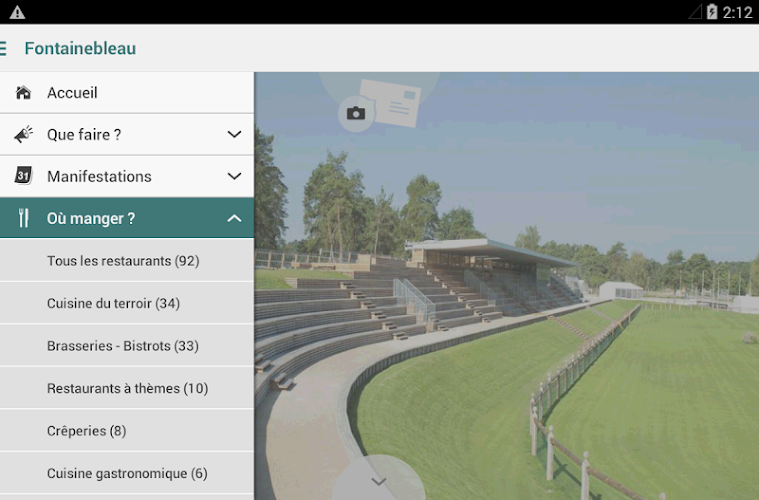Click the calendar 31 icon
Screen dimensions: 759x500
23,175
